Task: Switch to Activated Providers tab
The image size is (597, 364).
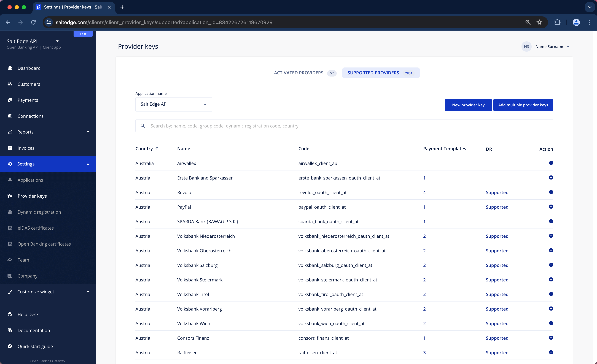Action: 298,72
